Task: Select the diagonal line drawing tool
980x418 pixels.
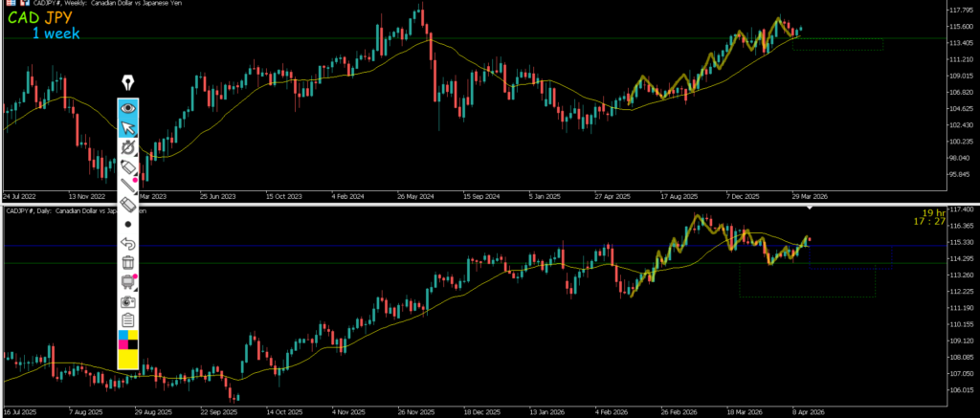Action: (x=127, y=187)
